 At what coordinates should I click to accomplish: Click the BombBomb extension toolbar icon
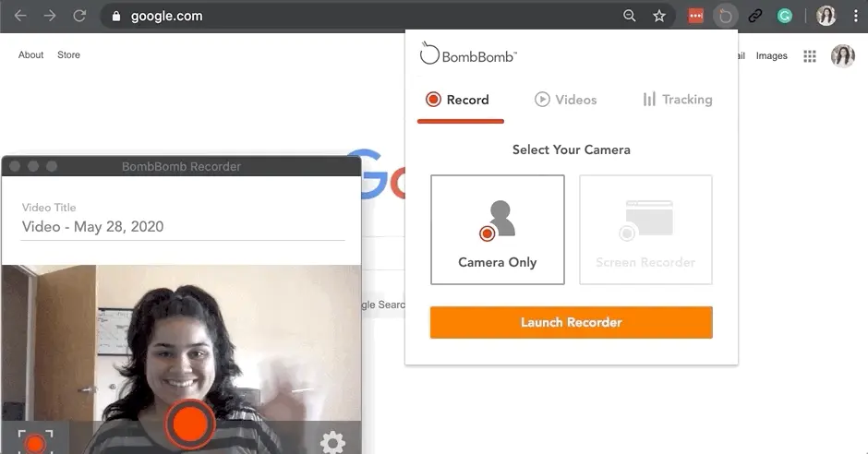click(725, 16)
